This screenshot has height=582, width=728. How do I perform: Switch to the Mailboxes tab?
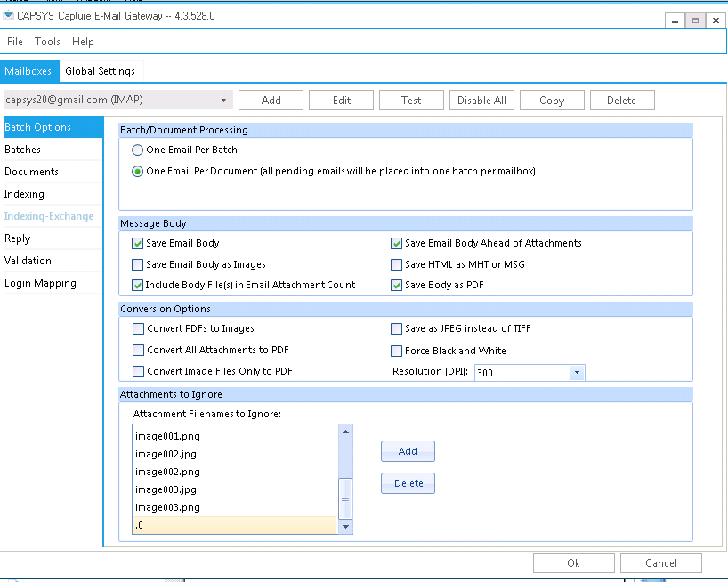click(29, 71)
